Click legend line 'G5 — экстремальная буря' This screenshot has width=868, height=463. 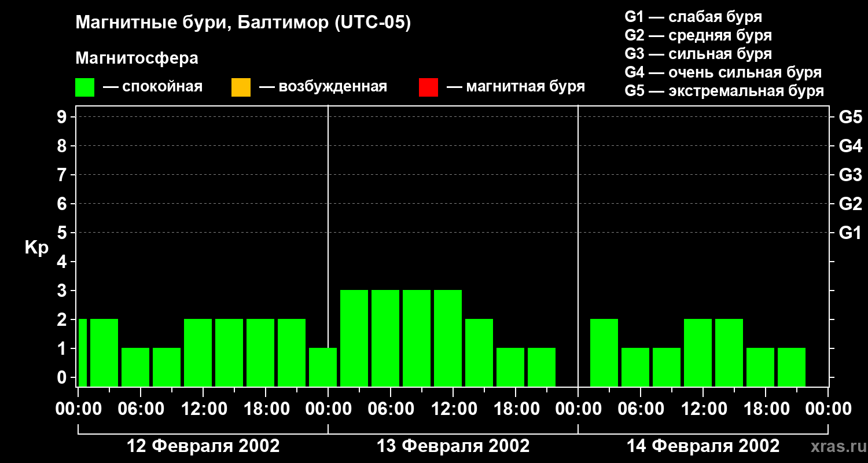(x=724, y=91)
